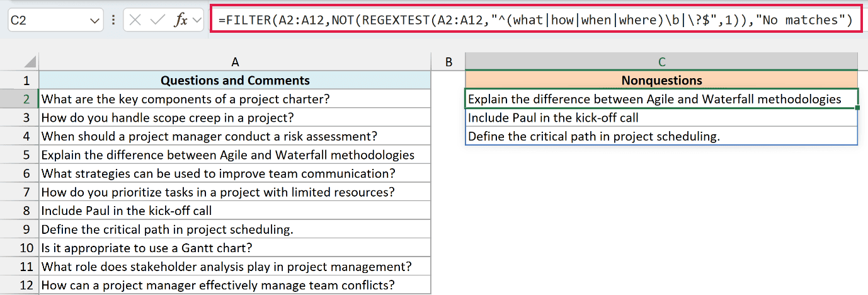Select column C cell "Define the critical path in project scheduling."
The width and height of the screenshot is (868, 295).
click(661, 136)
